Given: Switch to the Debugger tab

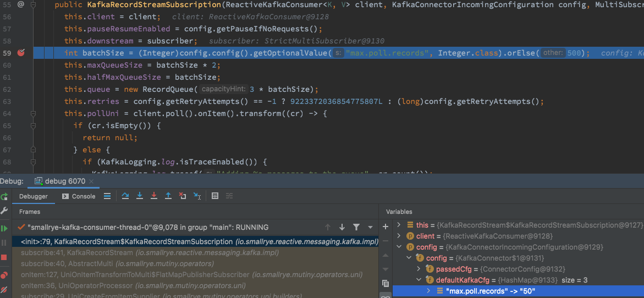Looking at the screenshot, I should point(33,197).
